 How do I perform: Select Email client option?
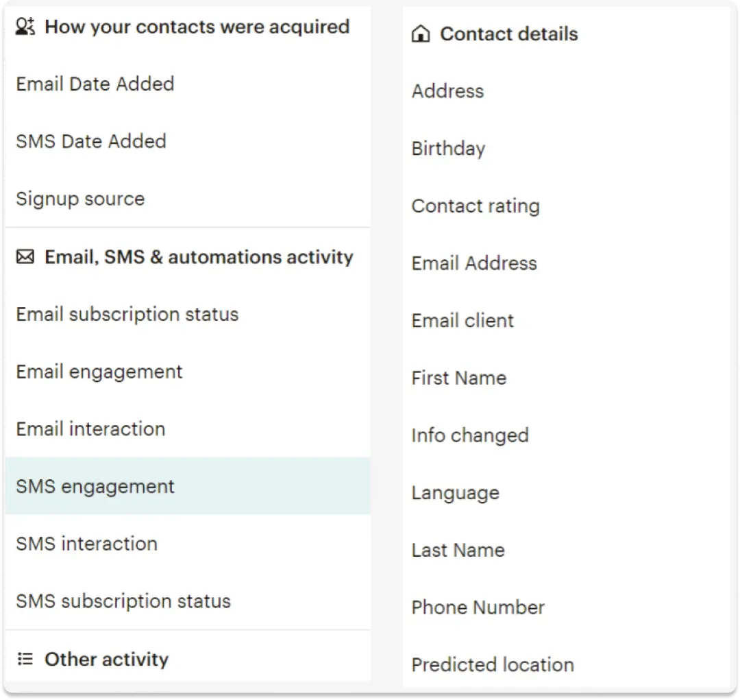pyautogui.click(x=463, y=321)
